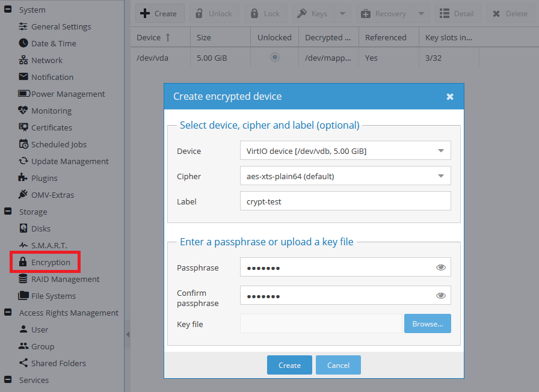Click the S.M.A.R.T. pulse icon
The image size is (539, 392).
click(23, 245)
